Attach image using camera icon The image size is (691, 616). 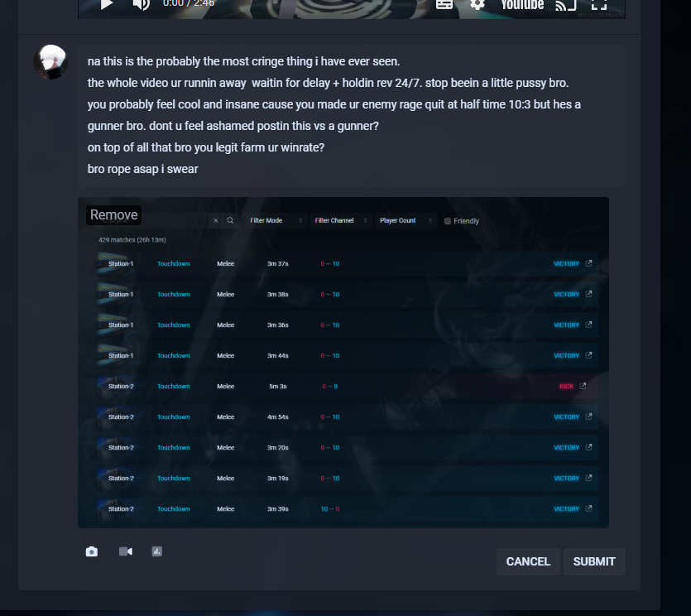(92, 551)
